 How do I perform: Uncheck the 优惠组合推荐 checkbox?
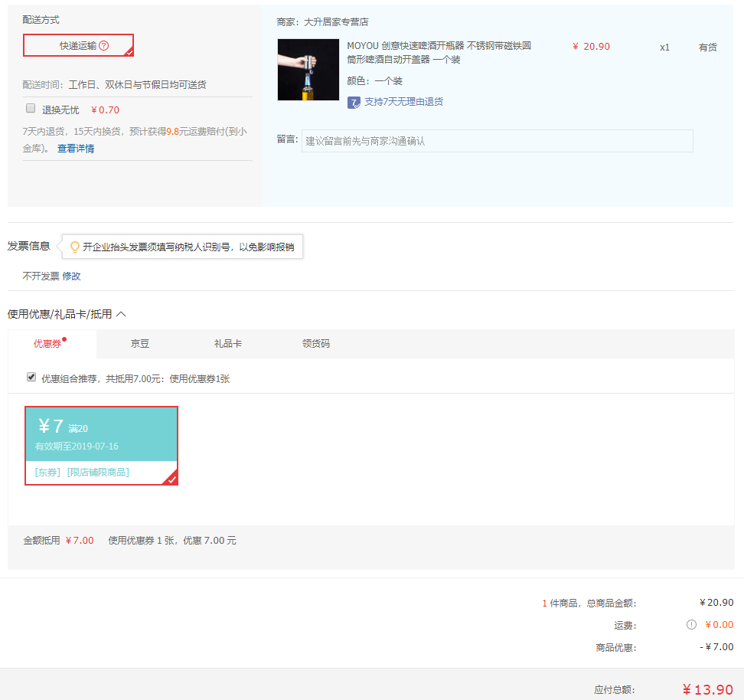coord(31,377)
